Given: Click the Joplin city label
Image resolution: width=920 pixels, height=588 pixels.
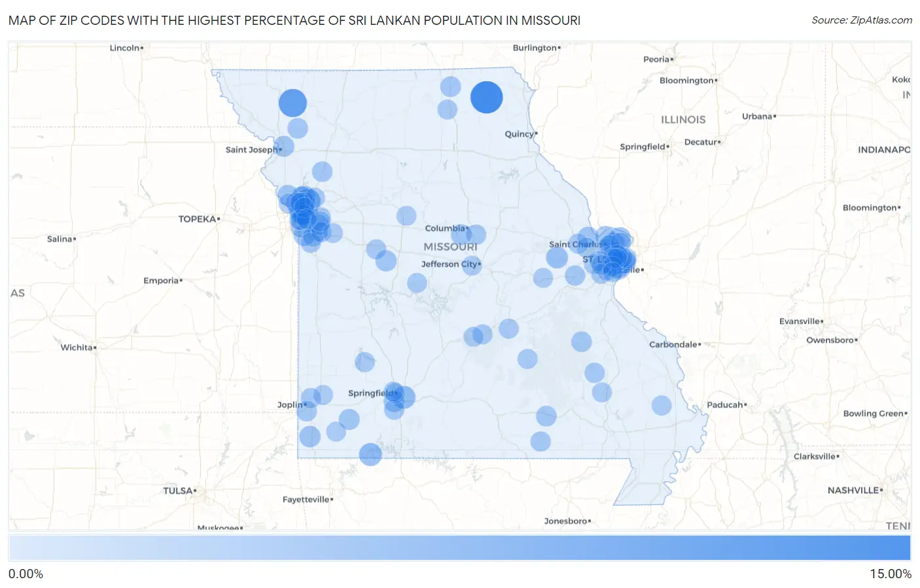Looking at the screenshot, I should click(x=291, y=405).
